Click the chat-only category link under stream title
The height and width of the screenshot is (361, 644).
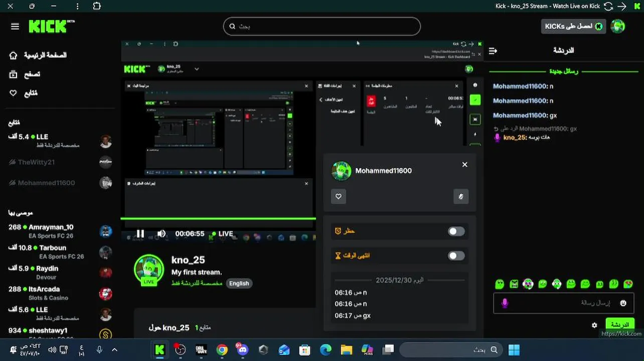click(197, 283)
